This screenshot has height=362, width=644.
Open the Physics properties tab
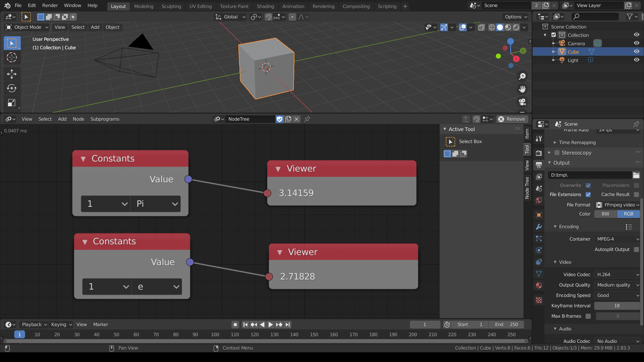(x=539, y=250)
